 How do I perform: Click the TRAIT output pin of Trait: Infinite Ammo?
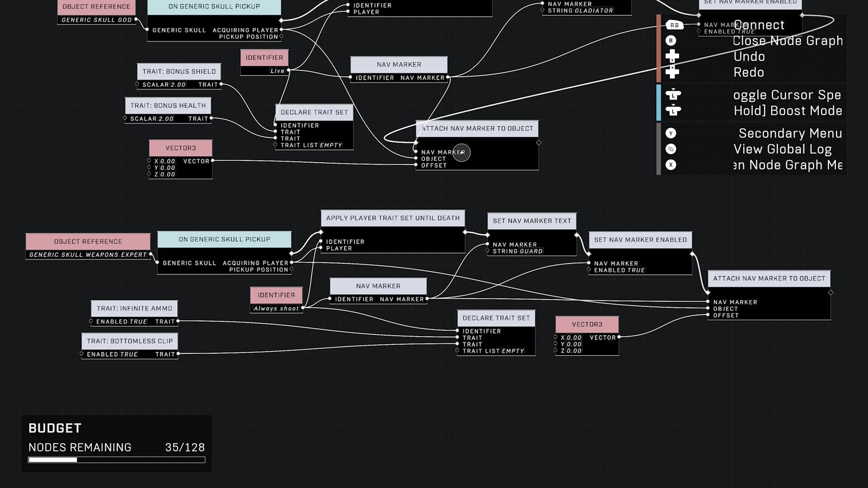178,321
